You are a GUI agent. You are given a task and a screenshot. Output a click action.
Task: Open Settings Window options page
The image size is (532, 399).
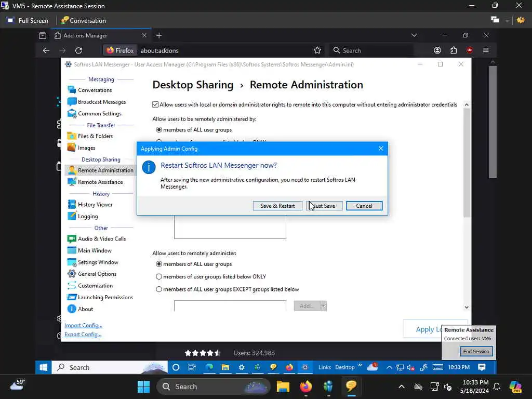(93, 262)
